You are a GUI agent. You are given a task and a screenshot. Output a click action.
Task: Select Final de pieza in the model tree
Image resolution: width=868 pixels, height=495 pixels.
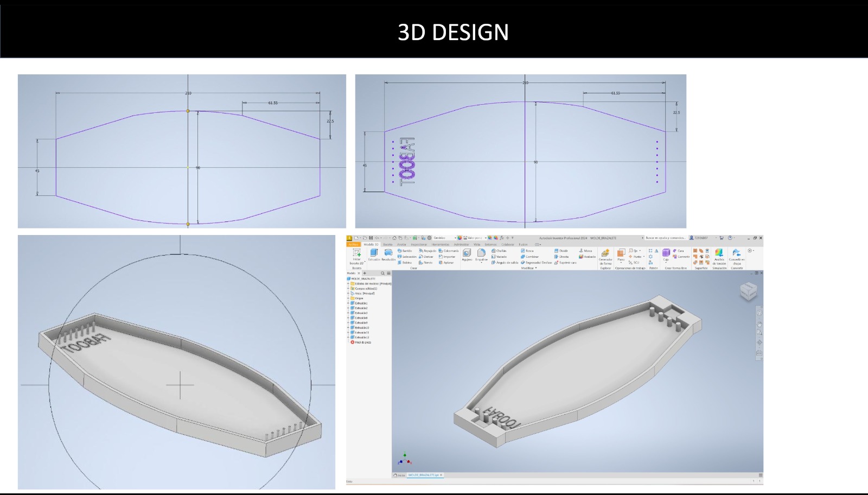(361, 342)
